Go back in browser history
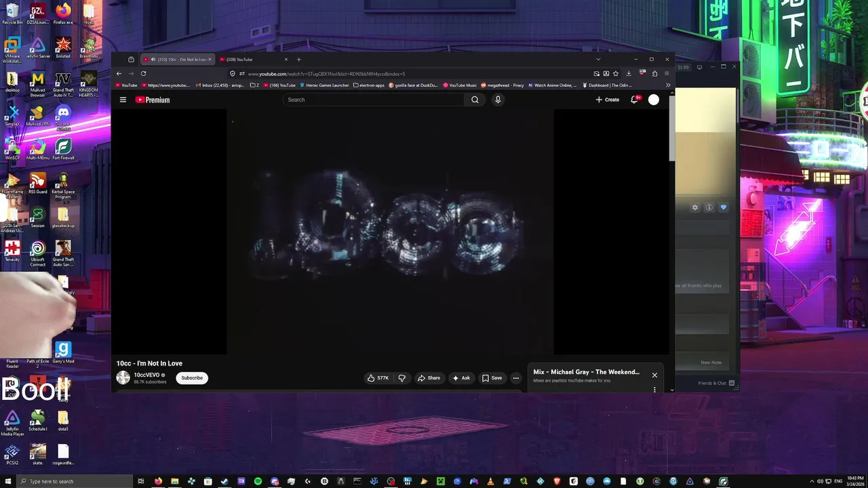Screen dimensions: 868x488 tap(119, 73)
